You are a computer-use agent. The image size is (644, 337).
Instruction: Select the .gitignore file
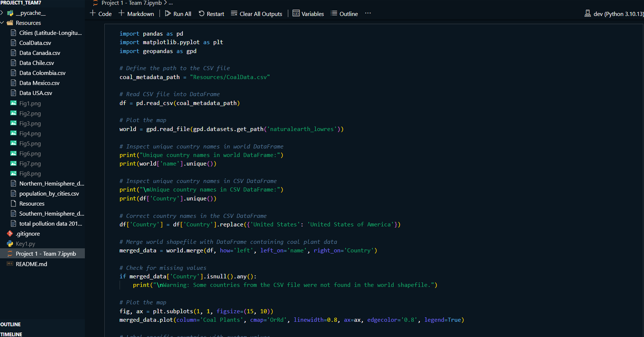point(28,234)
